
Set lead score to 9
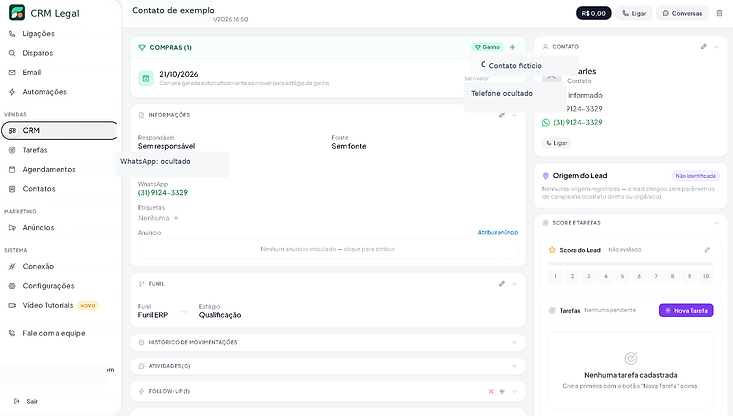pos(690,276)
